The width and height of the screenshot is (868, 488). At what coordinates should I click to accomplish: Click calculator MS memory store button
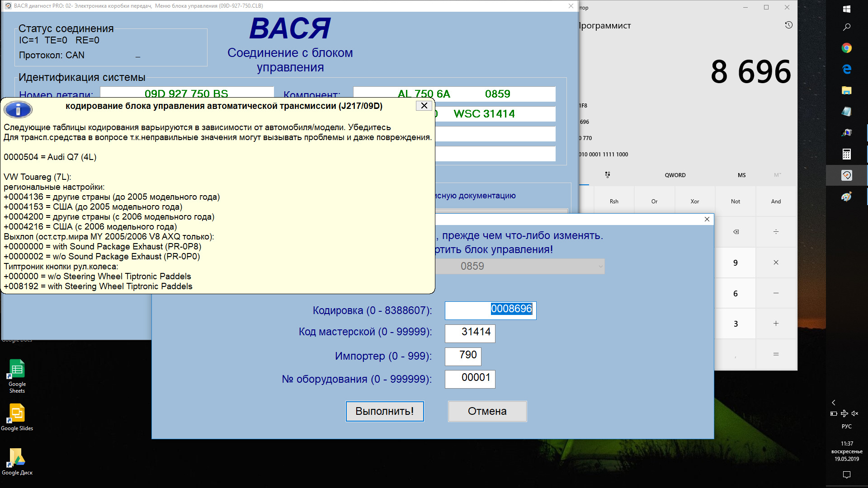[x=742, y=175]
